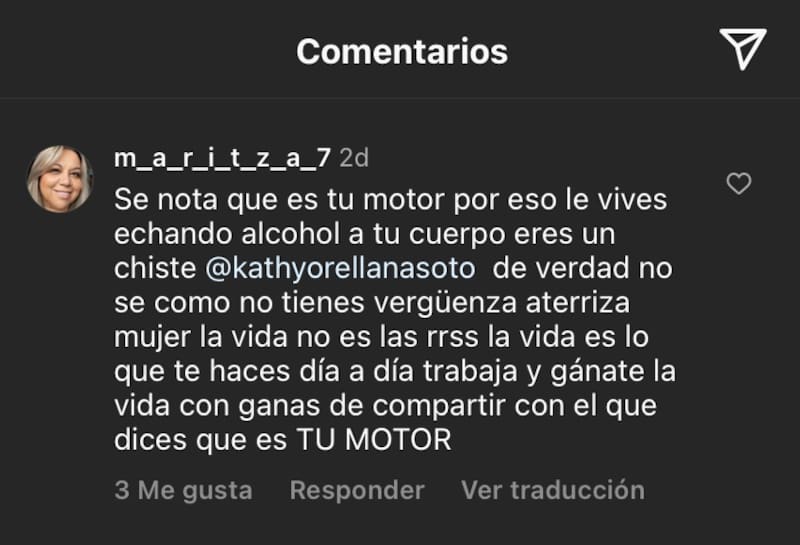Open the @kathyorellanasoto mention

pyautogui.click(x=340, y=269)
